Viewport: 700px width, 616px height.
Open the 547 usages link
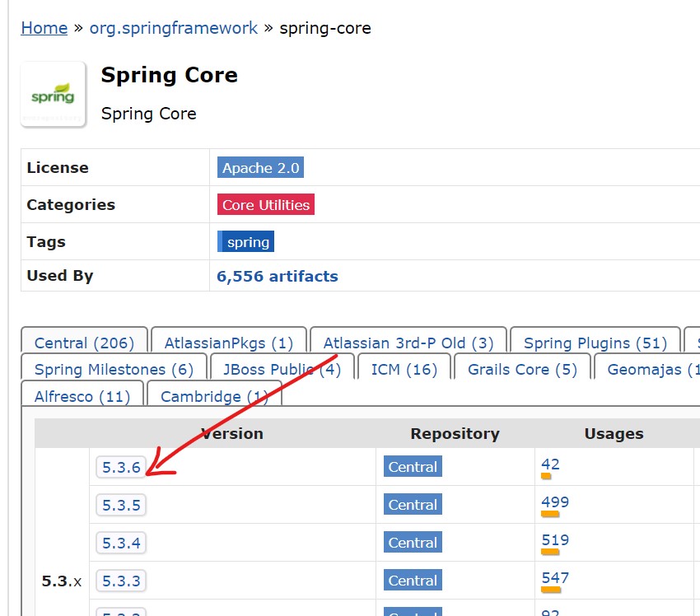click(x=555, y=578)
